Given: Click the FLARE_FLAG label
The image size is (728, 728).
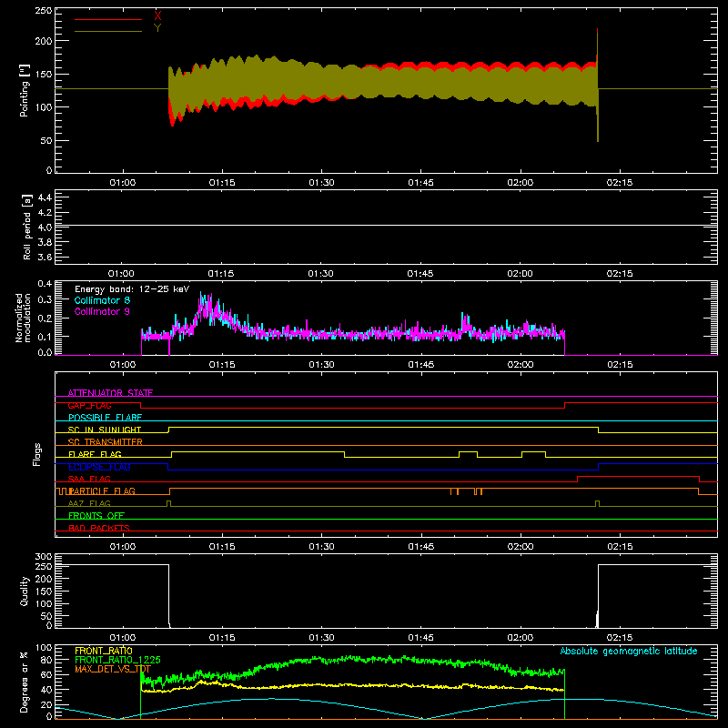Looking at the screenshot, I should tap(95, 454).
